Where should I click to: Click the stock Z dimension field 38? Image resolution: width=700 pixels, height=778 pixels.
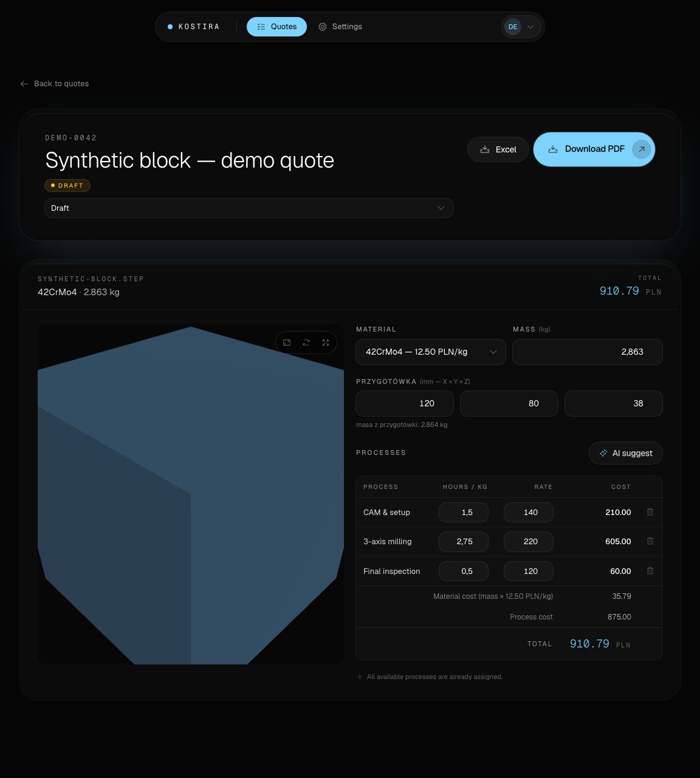(614, 403)
